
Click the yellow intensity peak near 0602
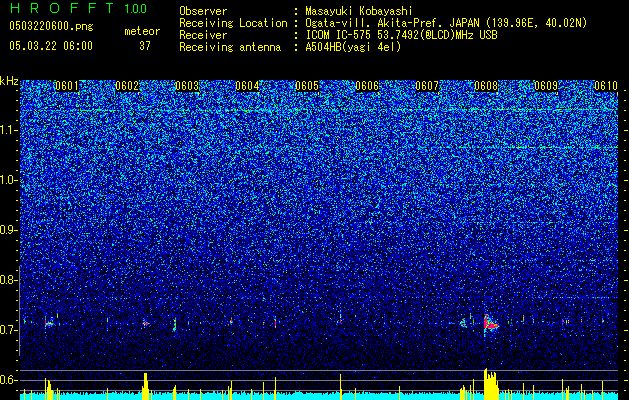(x=145, y=386)
